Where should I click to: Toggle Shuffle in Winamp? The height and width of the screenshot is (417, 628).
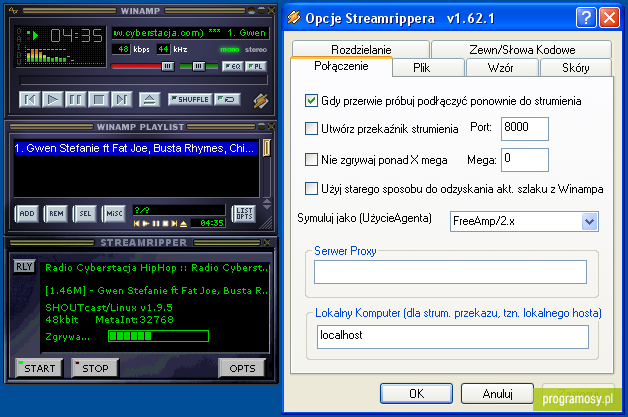click(190, 99)
